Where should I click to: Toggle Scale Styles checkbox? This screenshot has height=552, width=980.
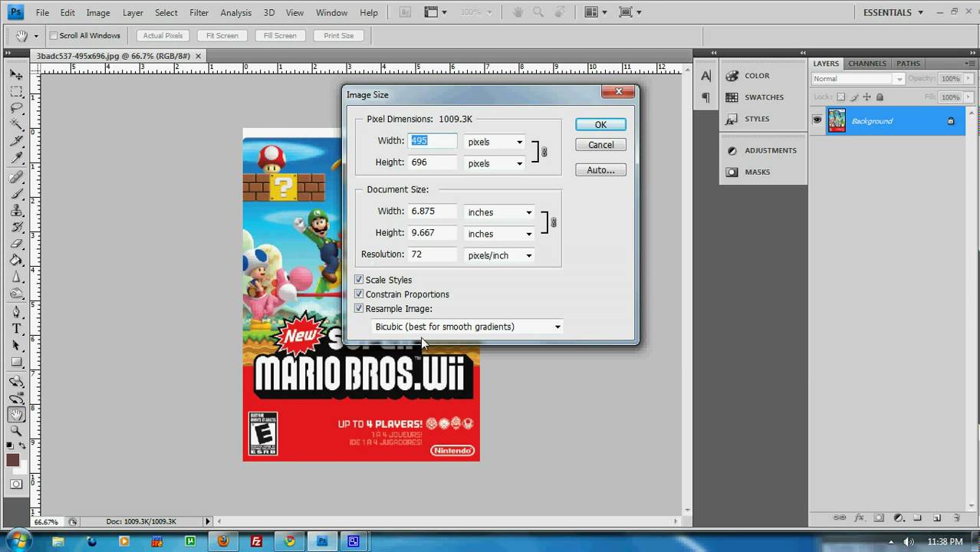pos(359,280)
